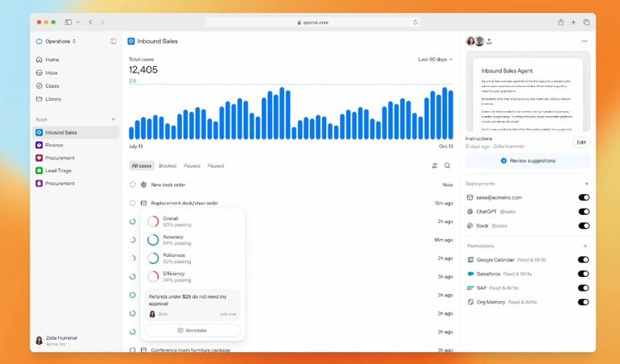This screenshot has height=364, width=620.
Task: Switch to the Blocked tab
Action: tap(167, 166)
